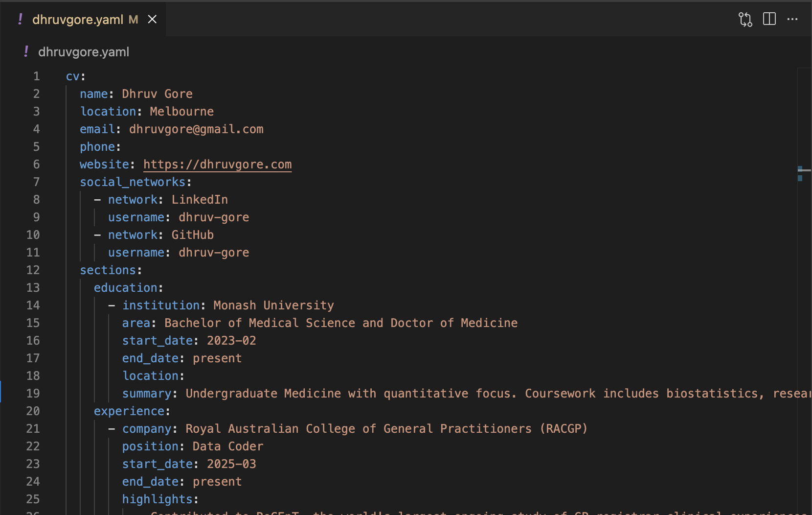
Task: Open the dhruvgore.yaml breadcrumb path
Action: coord(84,52)
